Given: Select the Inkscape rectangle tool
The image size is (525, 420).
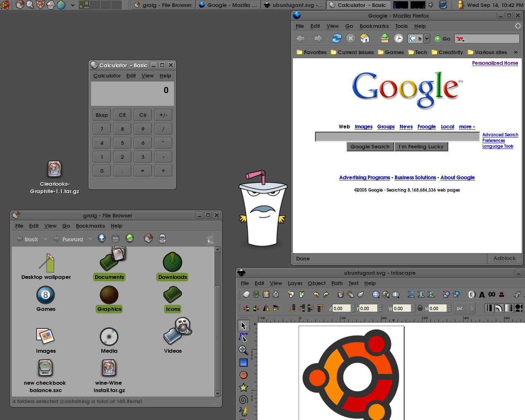Looking at the screenshot, I should pyautogui.click(x=243, y=363).
